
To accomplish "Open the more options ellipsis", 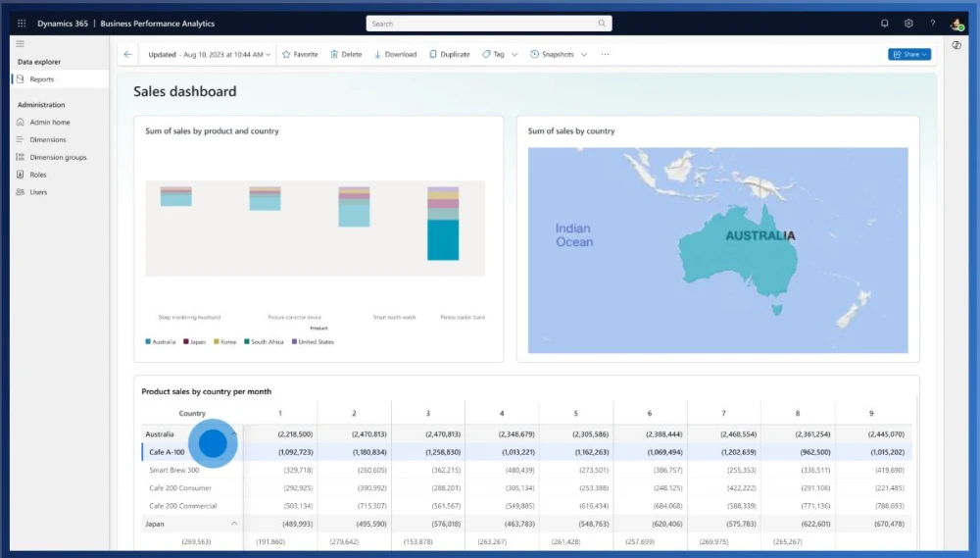I will [x=605, y=54].
